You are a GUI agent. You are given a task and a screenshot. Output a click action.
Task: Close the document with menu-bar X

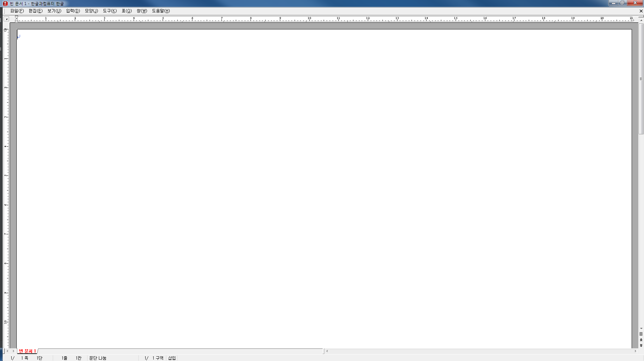[641, 11]
